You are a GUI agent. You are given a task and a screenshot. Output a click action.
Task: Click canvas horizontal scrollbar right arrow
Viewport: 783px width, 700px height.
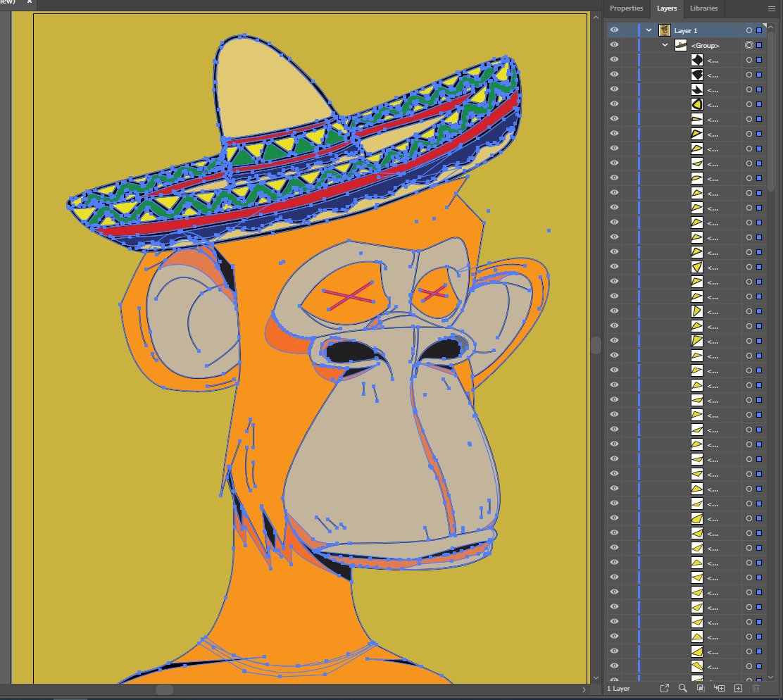(584, 689)
